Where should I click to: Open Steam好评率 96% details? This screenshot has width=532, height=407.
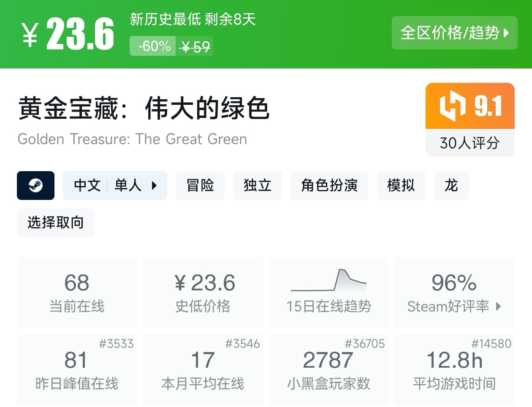click(x=454, y=292)
